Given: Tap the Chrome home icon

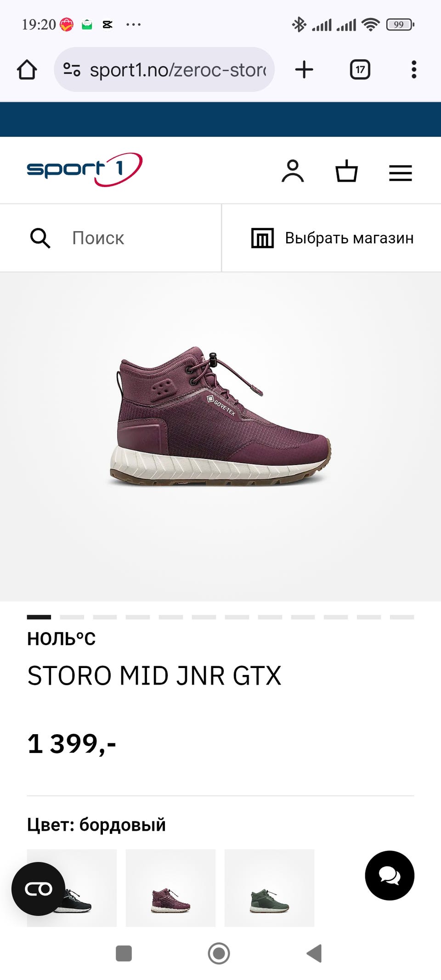Looking at the screenshot, I should [x=27, y=70].
